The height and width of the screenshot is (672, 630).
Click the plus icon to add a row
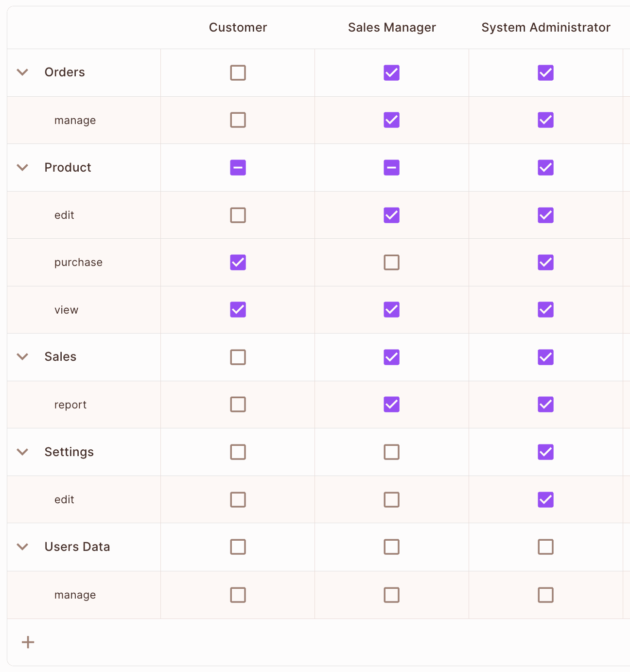tap(28, 642)
